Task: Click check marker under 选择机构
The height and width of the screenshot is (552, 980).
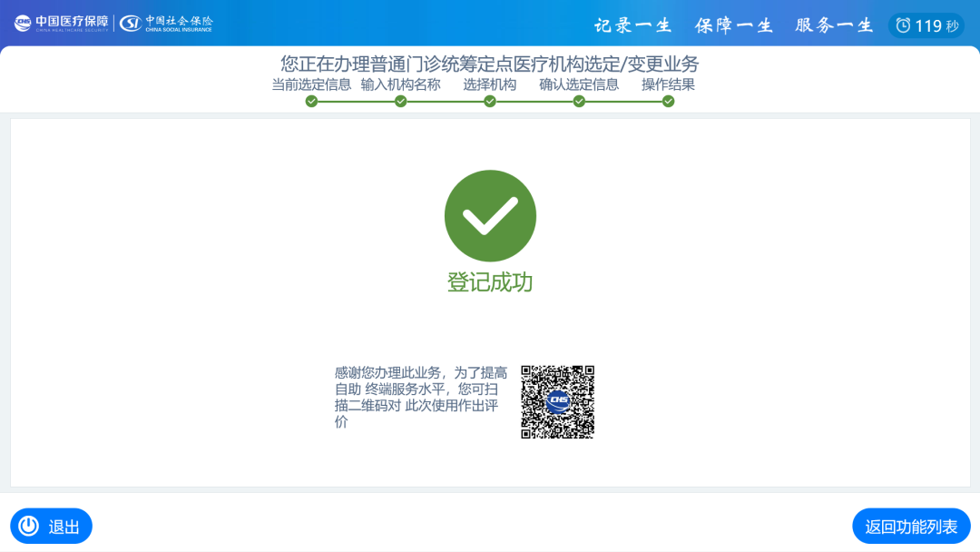Action: point(490,102)
